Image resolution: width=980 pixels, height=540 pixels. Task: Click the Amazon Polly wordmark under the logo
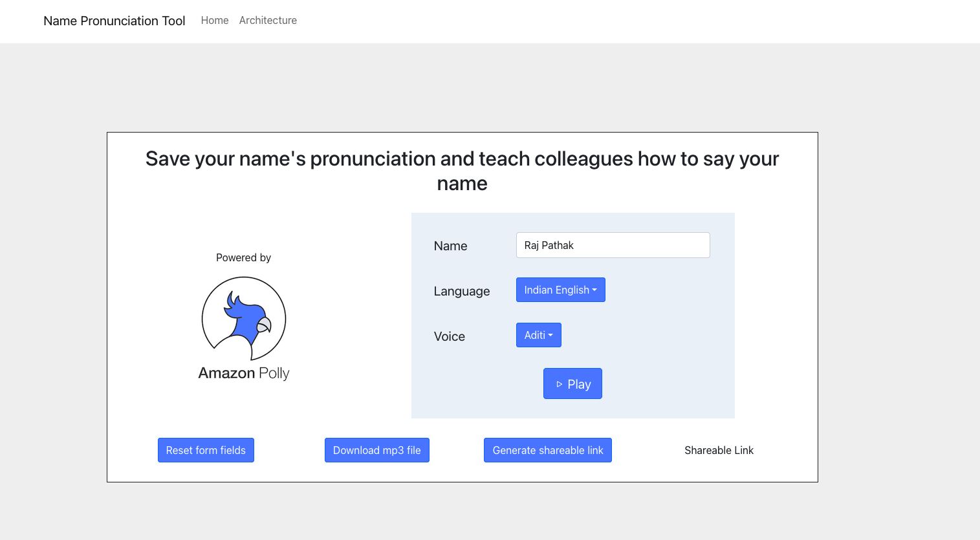244,373
